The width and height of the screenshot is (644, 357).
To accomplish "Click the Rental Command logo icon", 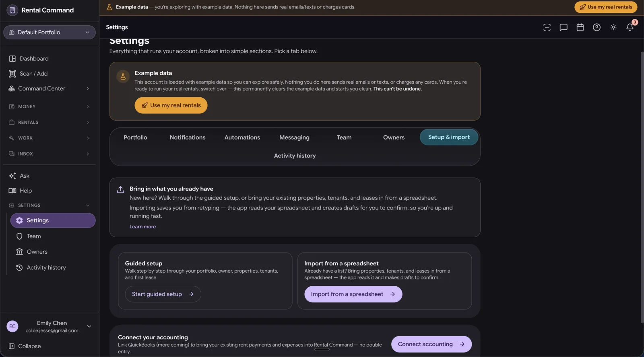I will [12, 10].
